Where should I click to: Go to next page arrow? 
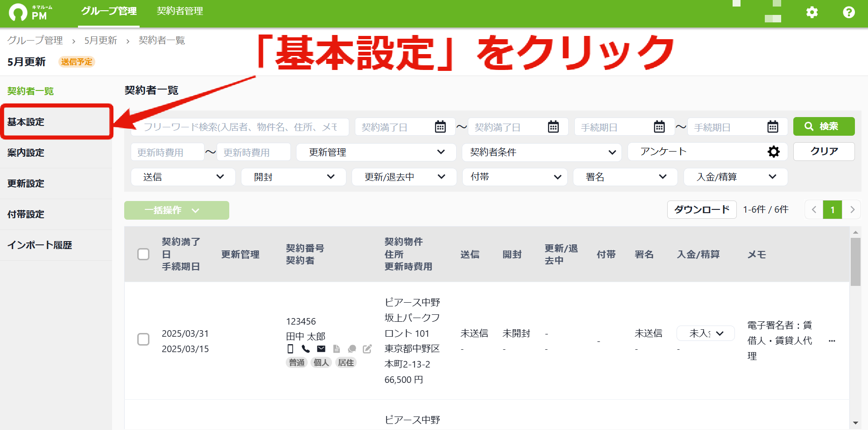tap(852, 210)
